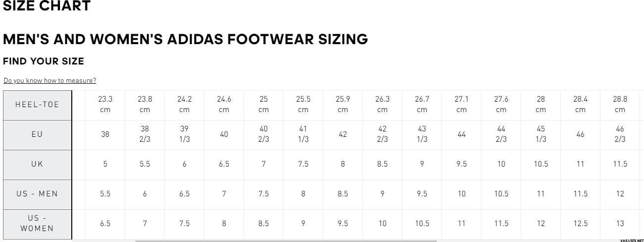644x242 pixels.
Task: Open the 'Do you know how to measure?' link
Action: click(x=50, y=80)
